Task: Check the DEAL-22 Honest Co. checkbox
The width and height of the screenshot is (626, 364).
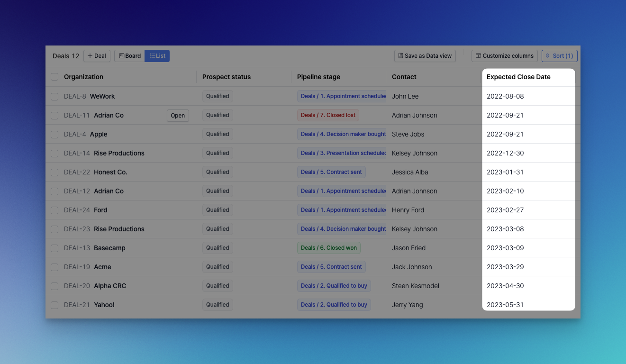Action: click(x=54, y=172)
